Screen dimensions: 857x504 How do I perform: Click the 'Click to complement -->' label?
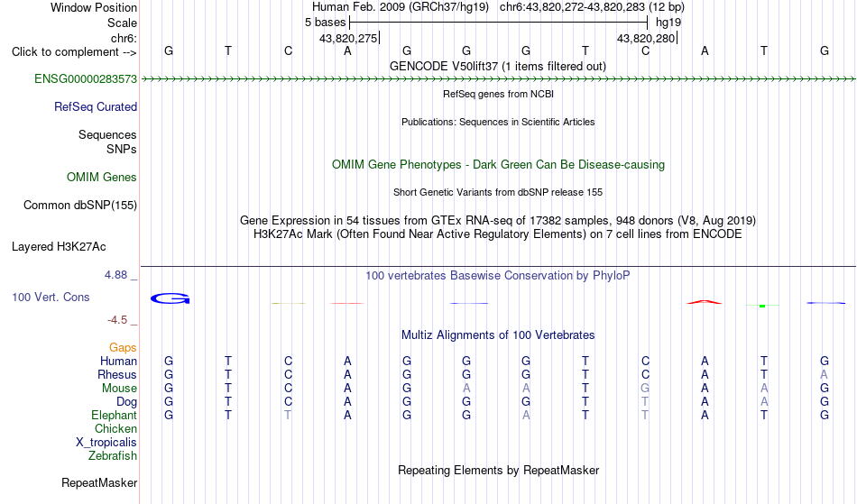(x=74, y=52)
